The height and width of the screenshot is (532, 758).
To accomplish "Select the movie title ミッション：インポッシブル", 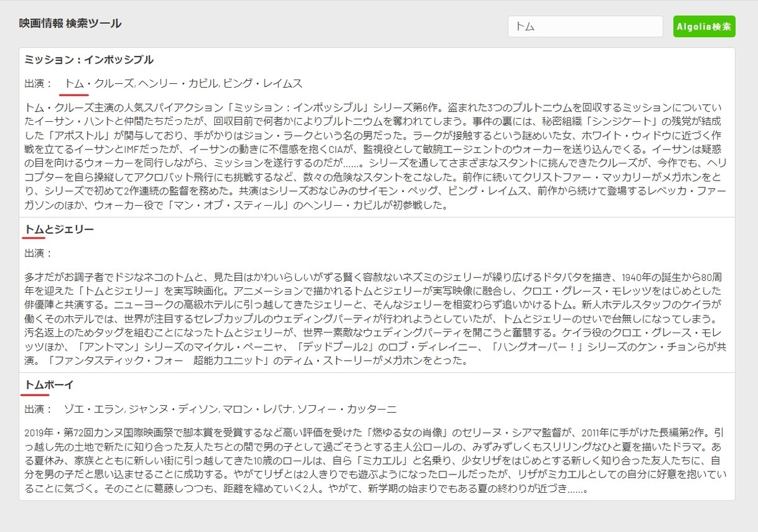I will point(89,60).
